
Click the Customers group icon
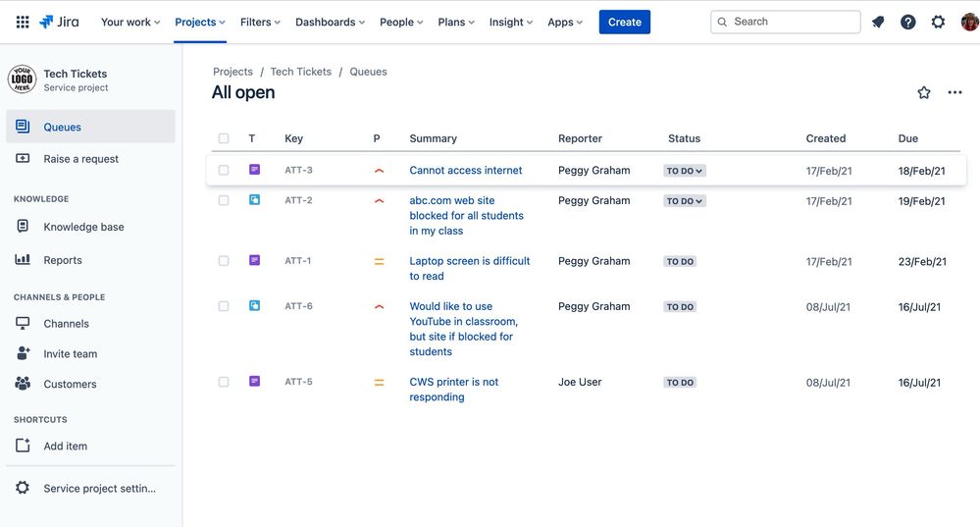point(23,383)
